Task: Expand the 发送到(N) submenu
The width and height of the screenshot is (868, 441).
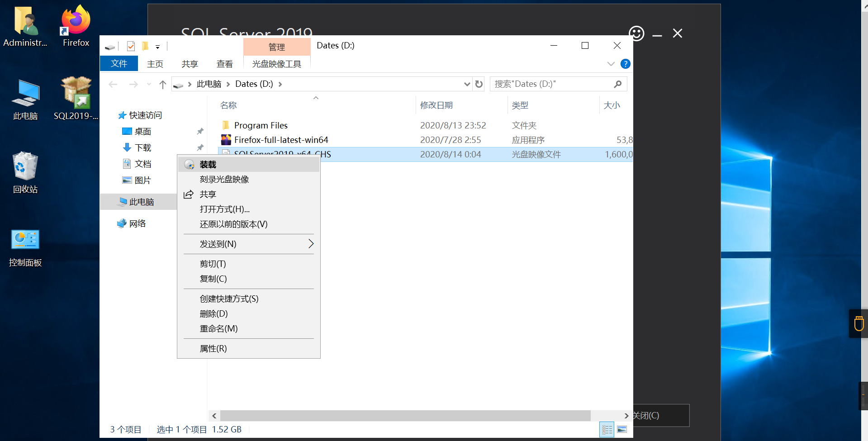Action: [249, 244]
